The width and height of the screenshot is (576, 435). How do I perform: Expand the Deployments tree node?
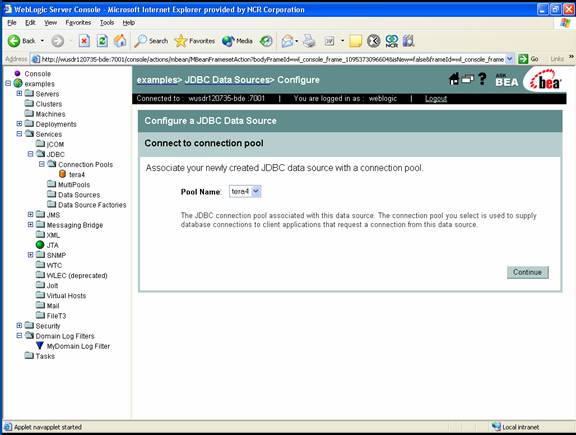pos(19,124)
